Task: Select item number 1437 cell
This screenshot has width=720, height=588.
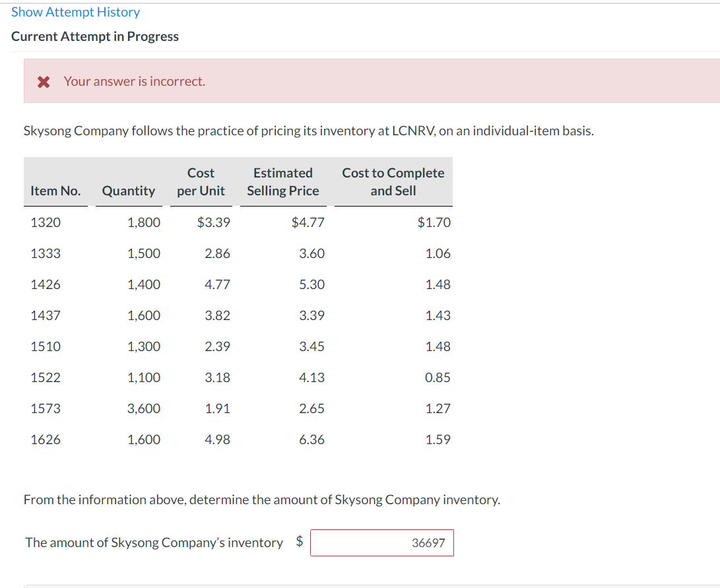Action: (46, 315)
